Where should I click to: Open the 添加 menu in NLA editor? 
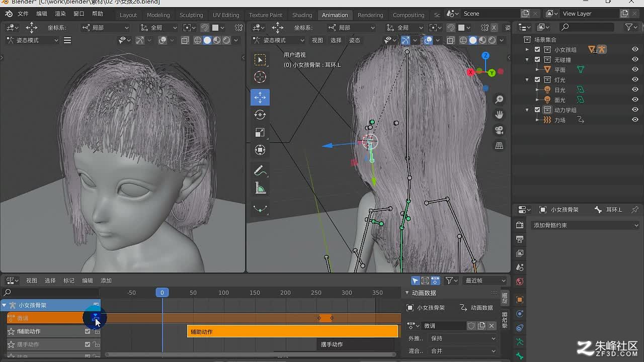click(106, 281)
